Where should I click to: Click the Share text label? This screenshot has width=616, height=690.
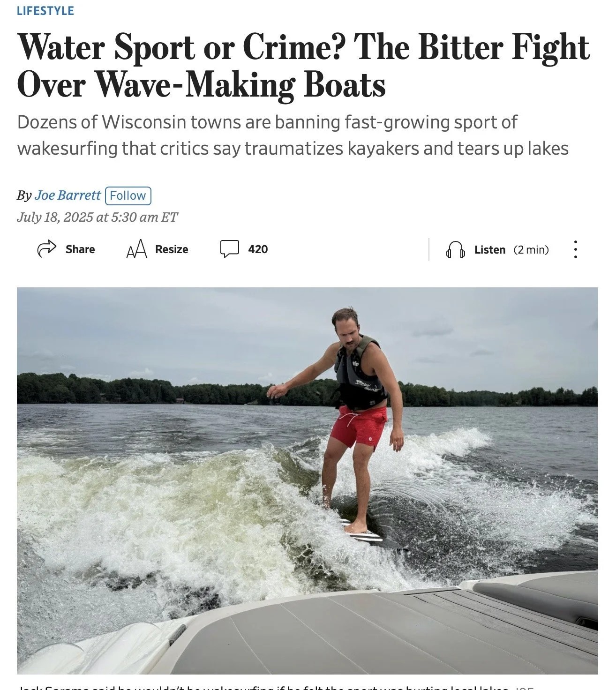tap(80, 249)
